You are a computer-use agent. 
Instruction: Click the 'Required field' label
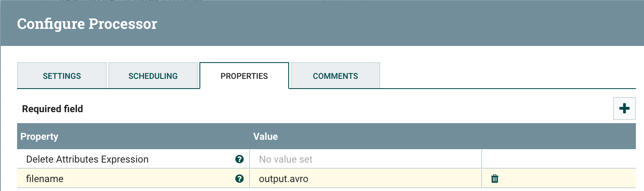53,109
